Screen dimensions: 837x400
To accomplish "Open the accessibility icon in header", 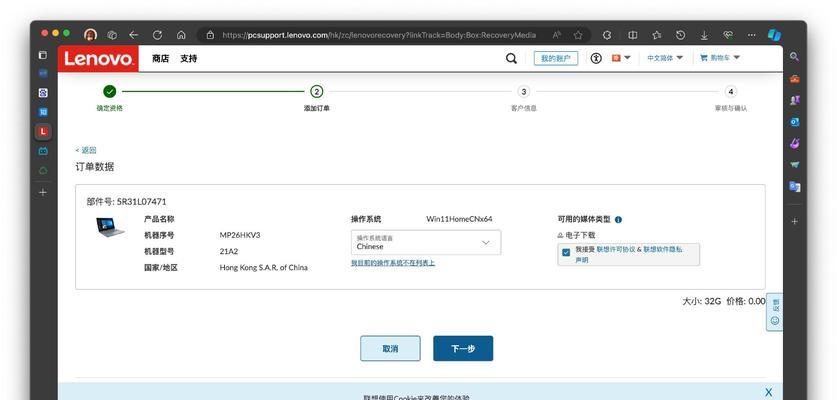I will pos(596,58).
